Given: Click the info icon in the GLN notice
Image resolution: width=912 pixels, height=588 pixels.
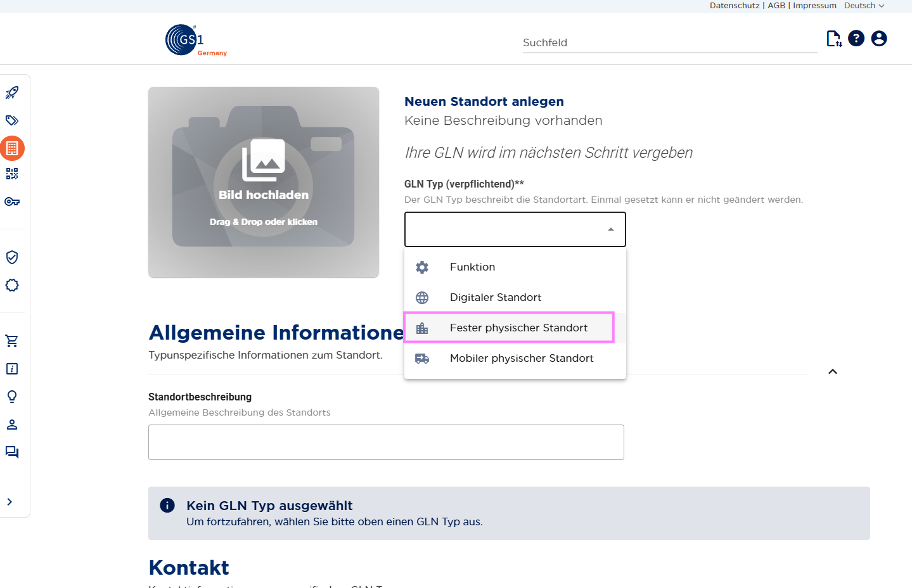Looking at the screenshot, I should (x=167, y=505).
